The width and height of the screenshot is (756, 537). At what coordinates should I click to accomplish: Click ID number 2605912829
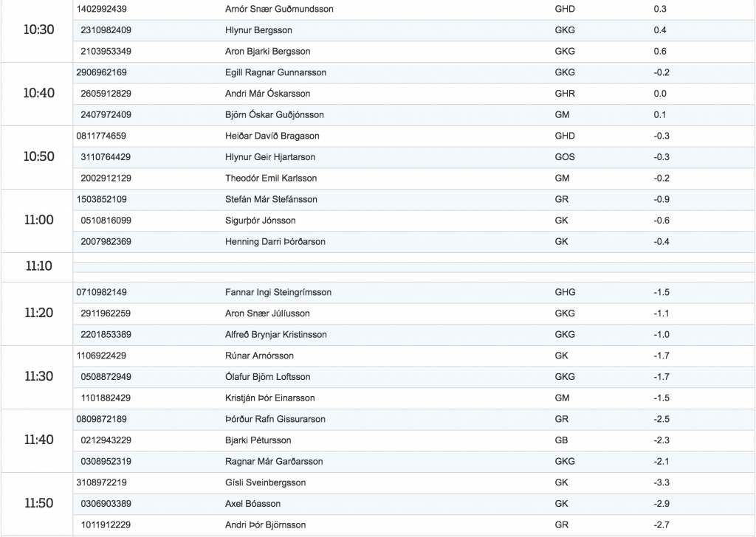click(106, 94)
